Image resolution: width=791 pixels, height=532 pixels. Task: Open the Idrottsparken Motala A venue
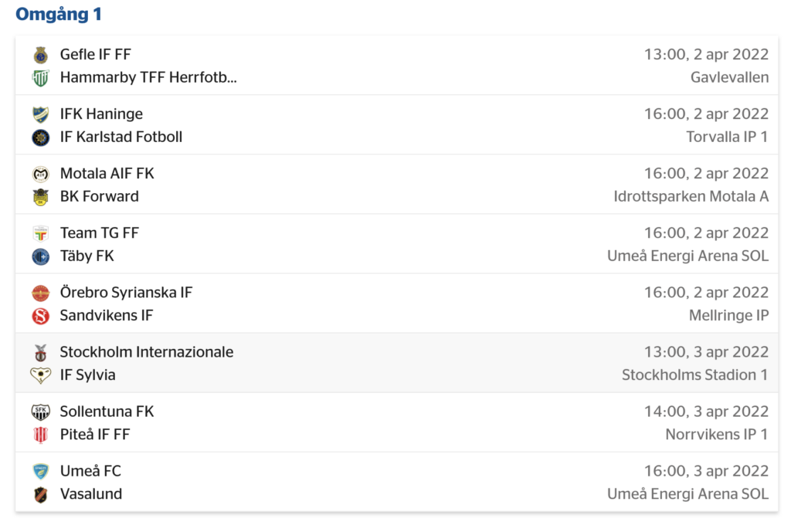pyautogui.click(x=691, y=197)
